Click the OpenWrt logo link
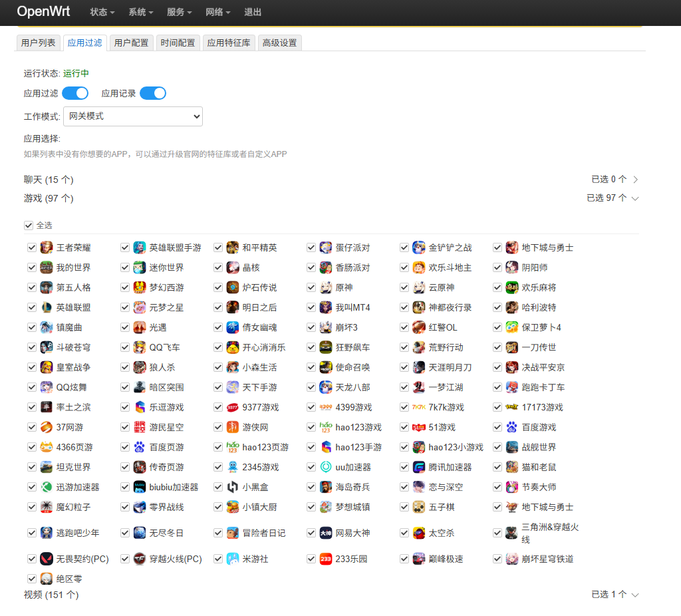Screen dimensions: 681x616 (43, 11)
